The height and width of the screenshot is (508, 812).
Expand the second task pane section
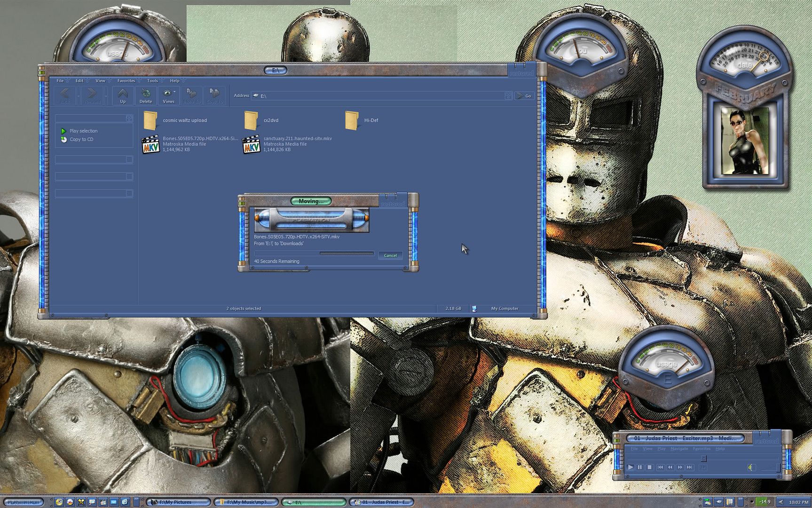point(129,159)
